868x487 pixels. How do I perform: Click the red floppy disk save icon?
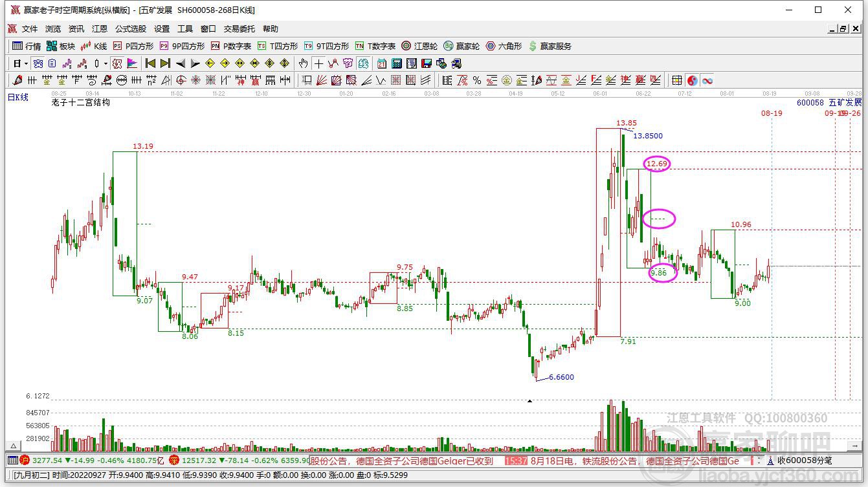click(427, 63)
